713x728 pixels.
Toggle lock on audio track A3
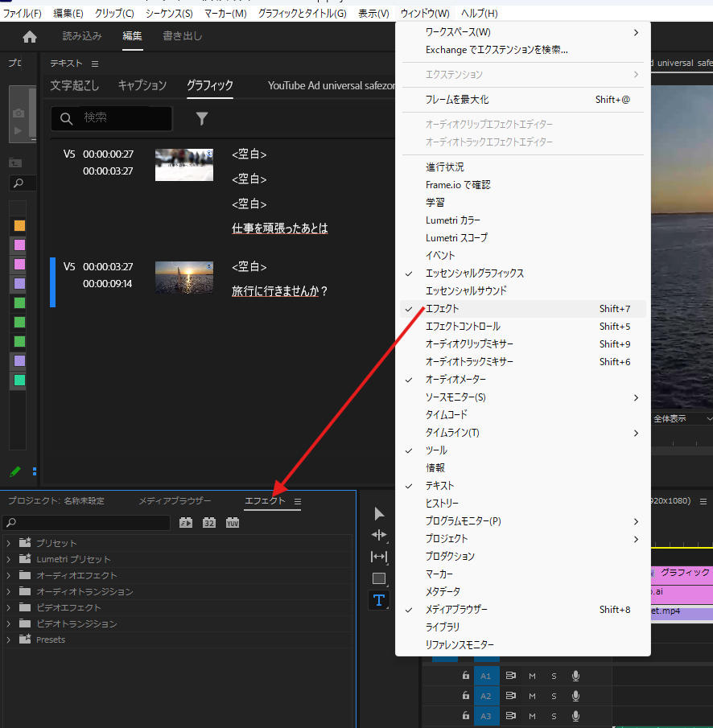(x=465, y=716)
